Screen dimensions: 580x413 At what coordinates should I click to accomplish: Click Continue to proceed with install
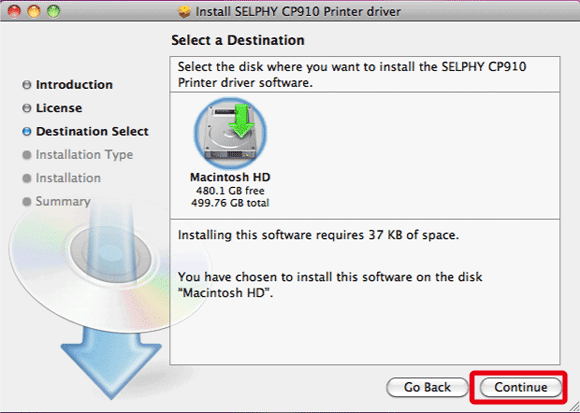tap(520, 387)
